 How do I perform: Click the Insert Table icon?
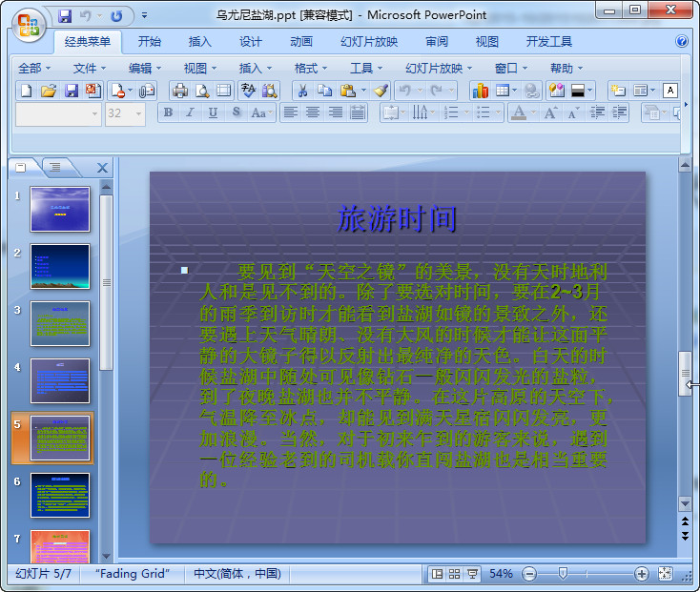pos(503,91)
